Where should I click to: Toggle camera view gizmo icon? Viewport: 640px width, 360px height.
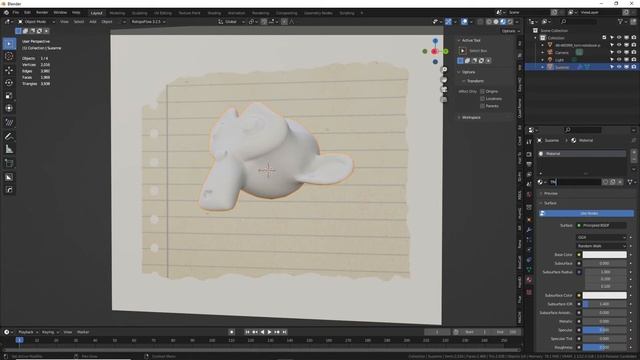pyautogui.click(x=444, y=89)
